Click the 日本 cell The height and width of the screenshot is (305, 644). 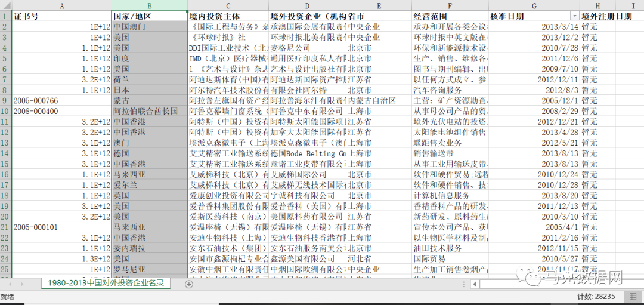pos(150,90)
